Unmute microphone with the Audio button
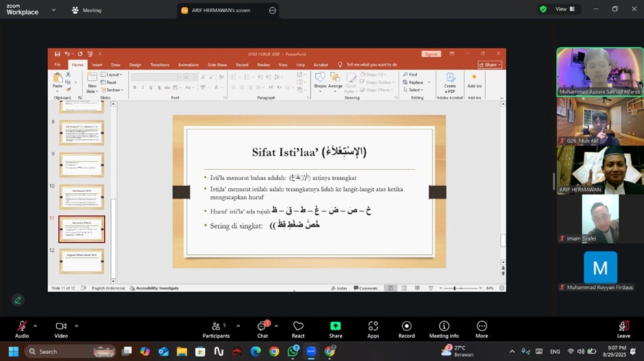 tap(22, 329)
